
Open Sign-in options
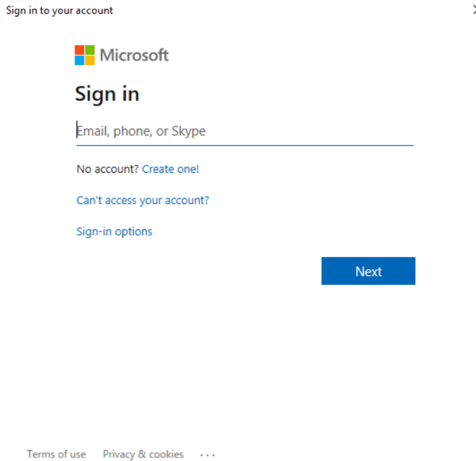tap(114, 232)
